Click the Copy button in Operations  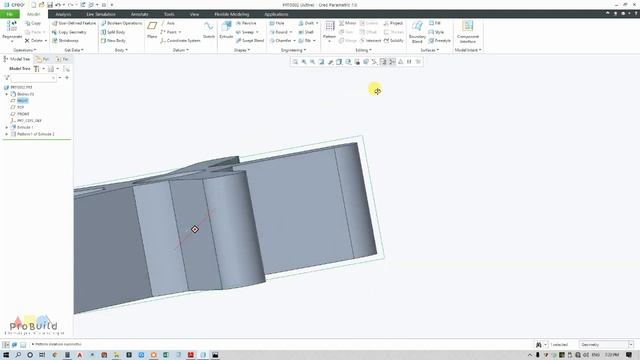[33, 23]
